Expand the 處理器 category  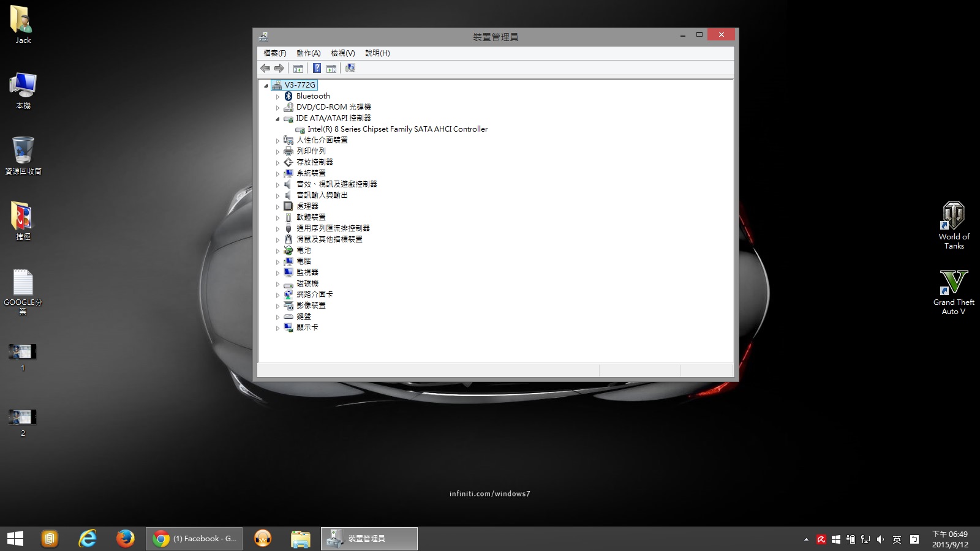(x=277, y=207)
